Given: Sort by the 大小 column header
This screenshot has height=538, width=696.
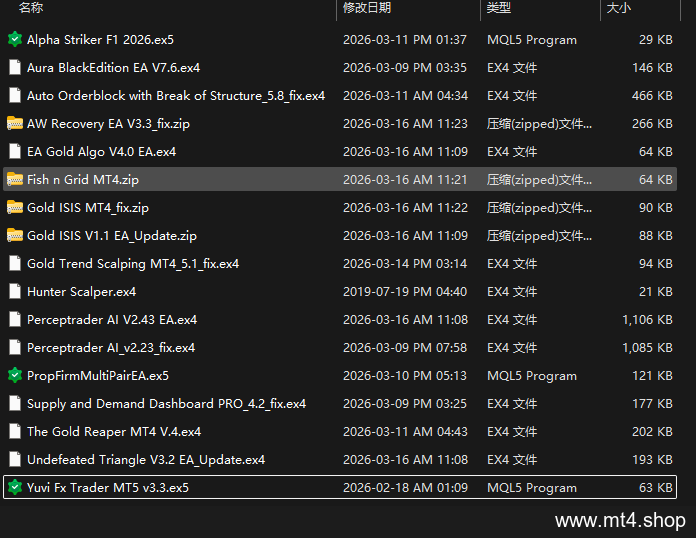Looking at the screenshot, I should pos(618,8).
